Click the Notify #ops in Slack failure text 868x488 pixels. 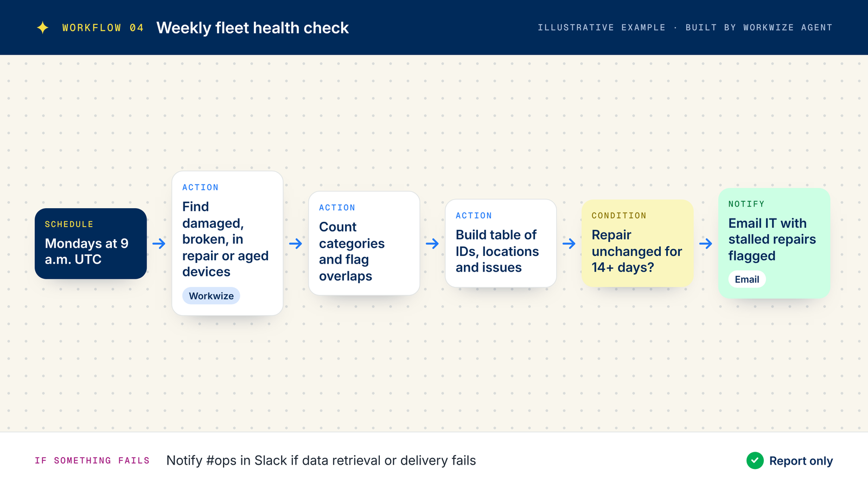click(x=321, y=460)
